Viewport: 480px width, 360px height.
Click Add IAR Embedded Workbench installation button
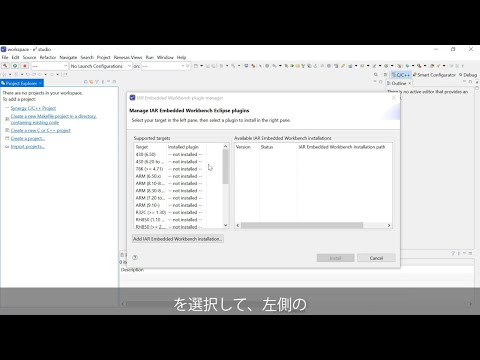[178, 239]
